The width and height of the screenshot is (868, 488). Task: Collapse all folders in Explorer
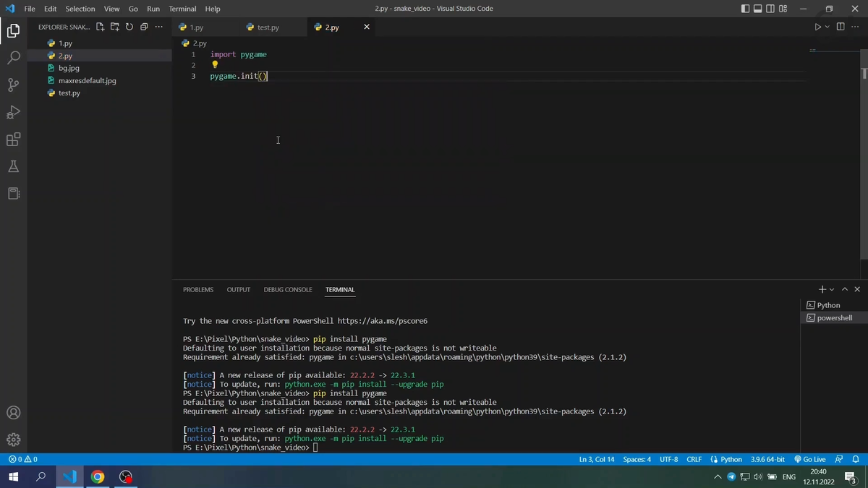144,27
